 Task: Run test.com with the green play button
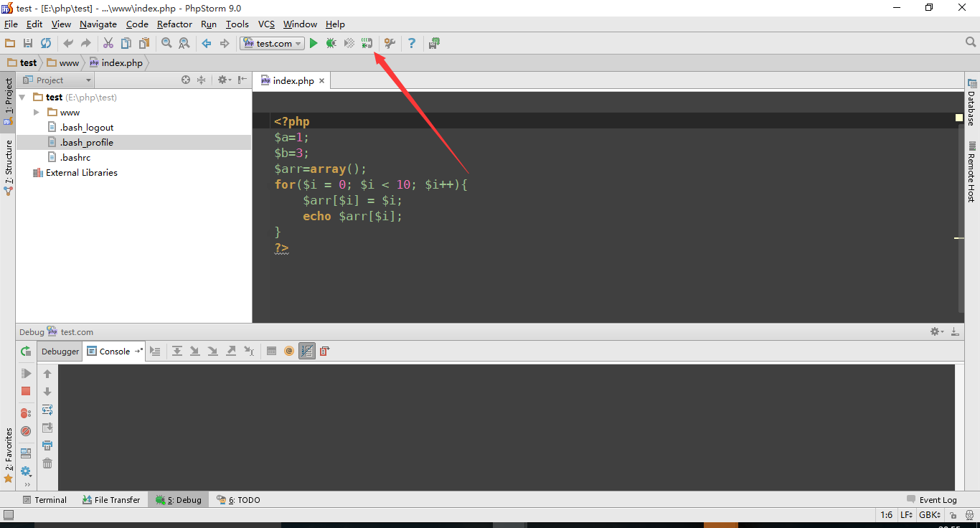point(314,44)
